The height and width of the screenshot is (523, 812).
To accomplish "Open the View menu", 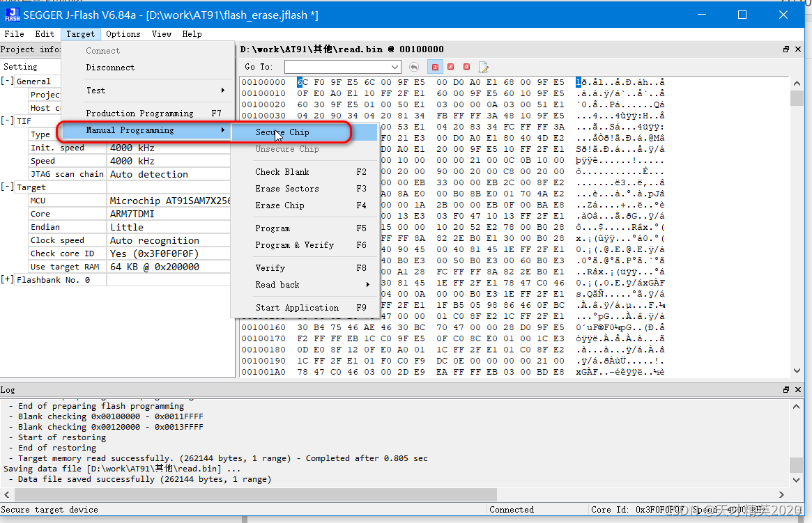I will [162, 34].
